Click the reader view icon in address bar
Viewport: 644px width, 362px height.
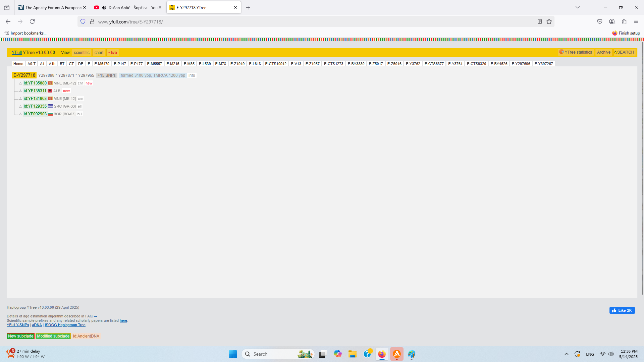[x=539, y=22]
